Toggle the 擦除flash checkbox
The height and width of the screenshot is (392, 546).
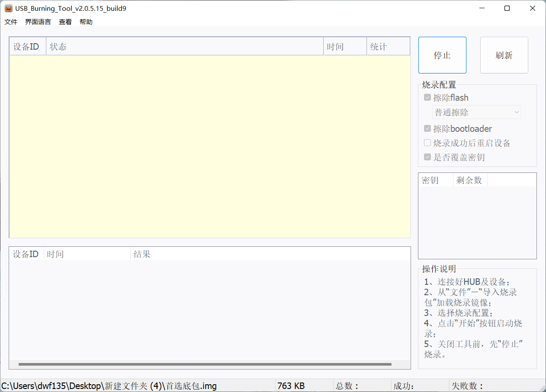coord(427,98)
